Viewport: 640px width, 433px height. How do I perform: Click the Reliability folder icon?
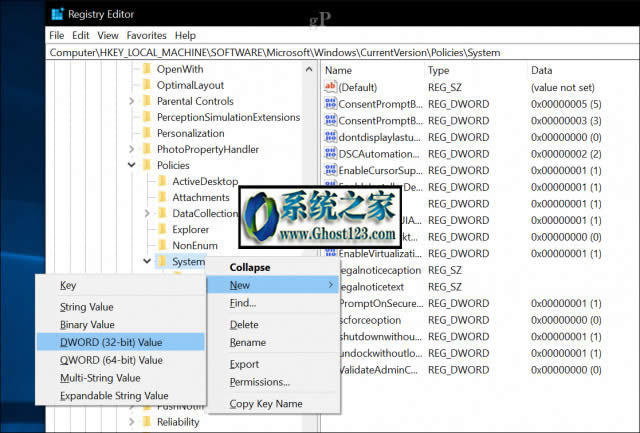pos(147,422)
